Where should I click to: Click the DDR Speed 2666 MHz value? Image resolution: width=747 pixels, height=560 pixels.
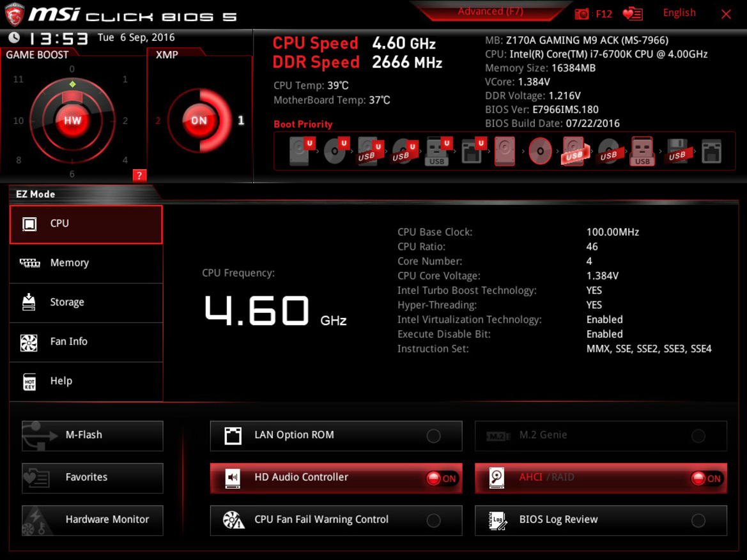coord(407,63)
